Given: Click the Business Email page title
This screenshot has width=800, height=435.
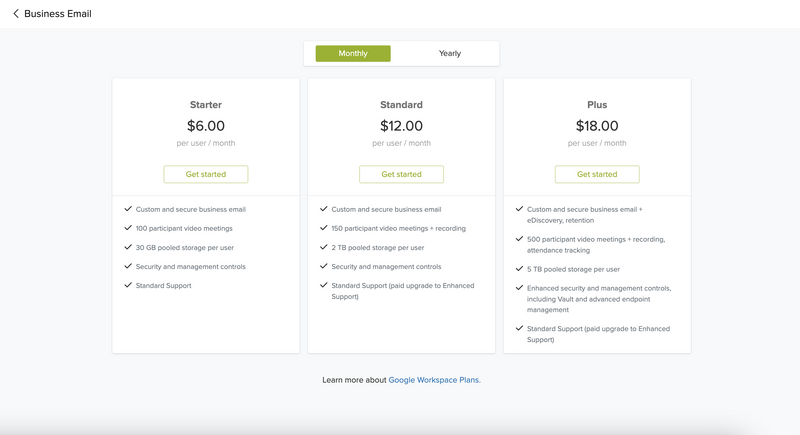Looking at the screenshot, I should click(x=58, y=14).
